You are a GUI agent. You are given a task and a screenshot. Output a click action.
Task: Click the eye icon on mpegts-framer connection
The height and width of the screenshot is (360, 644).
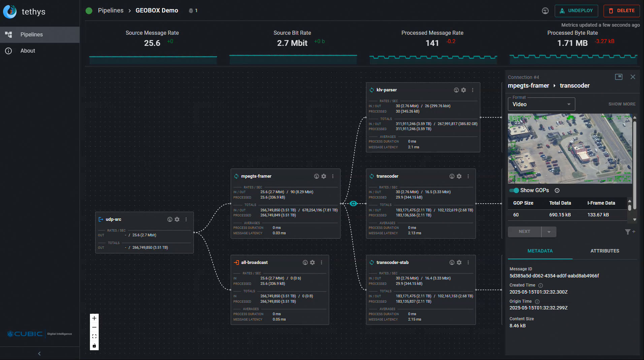[x=353, y=204]
